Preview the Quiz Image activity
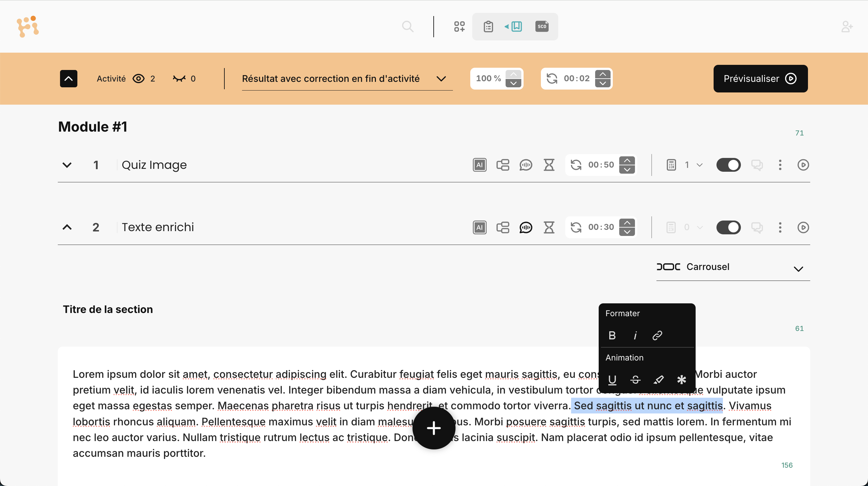 [803, 165]
